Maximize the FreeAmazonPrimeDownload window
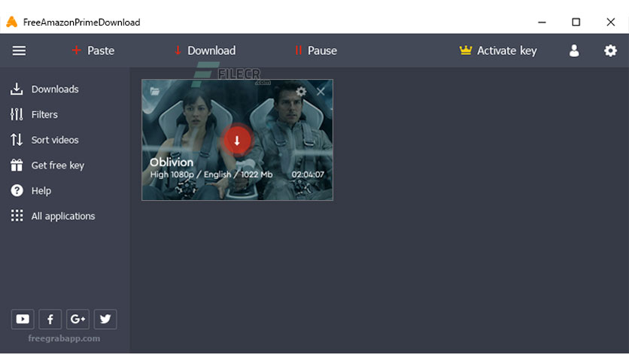This screenshot has width=629, height=364. click(x=576, y=22)
